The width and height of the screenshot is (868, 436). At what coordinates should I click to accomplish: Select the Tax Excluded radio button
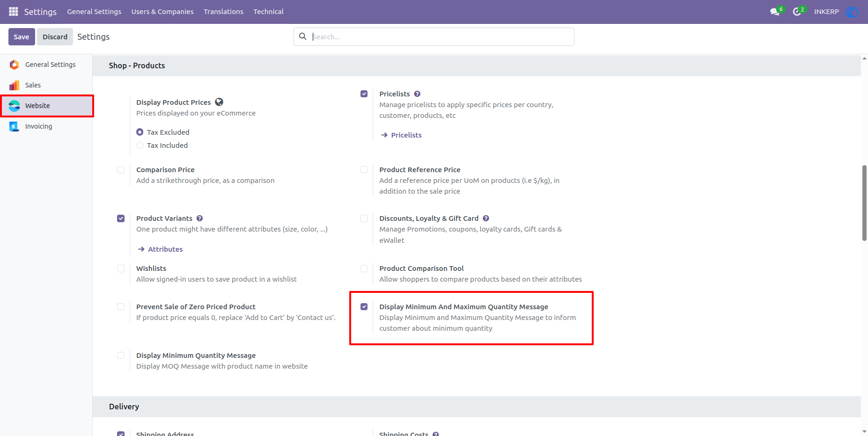coord(140,132)
